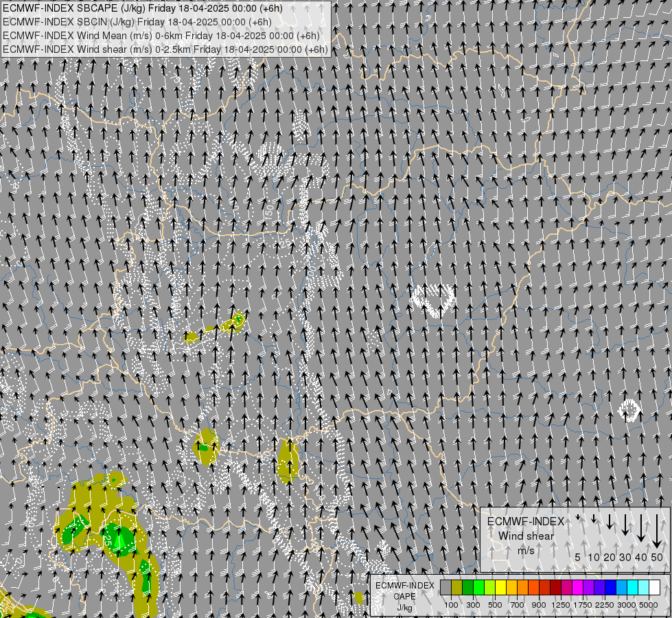672x618 pixels.
Task: Click the SBCIN title line
Action: coord(137,22)
